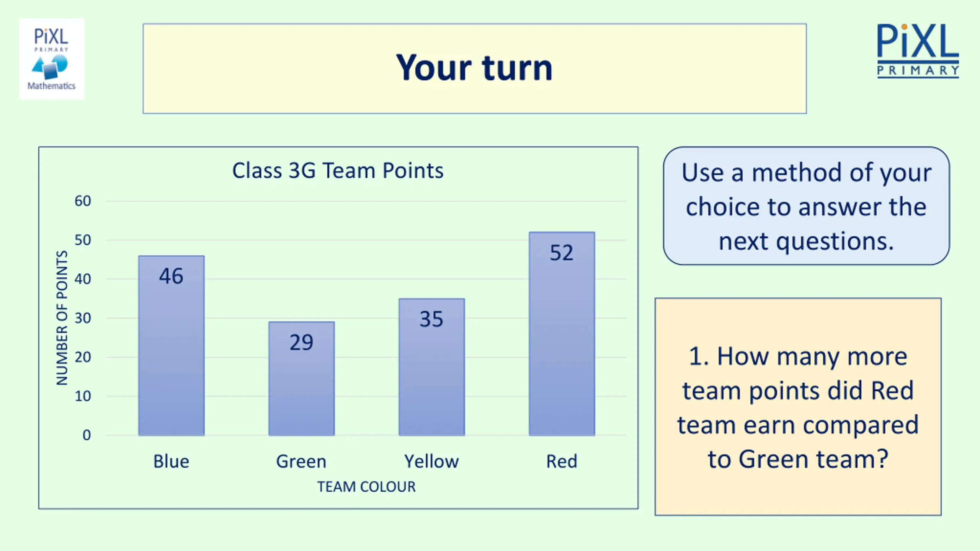Screen dimensions: 980x551
Task: Click the question 1 text box
Action: click(798, 406)
